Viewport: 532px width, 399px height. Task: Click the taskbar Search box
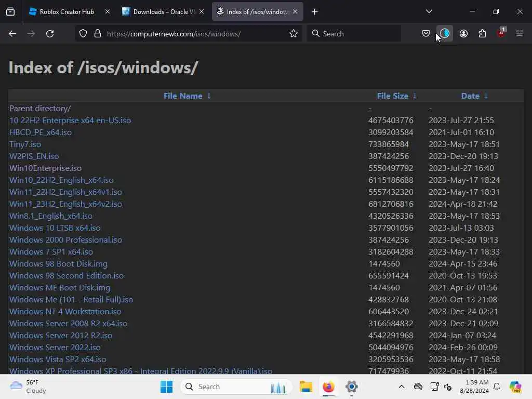[x=236, y=387]
